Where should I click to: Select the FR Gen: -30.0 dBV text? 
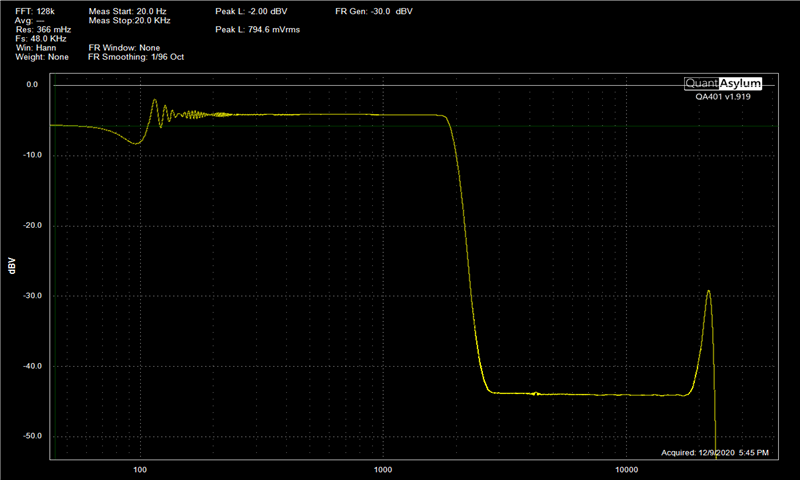point(374,11)
